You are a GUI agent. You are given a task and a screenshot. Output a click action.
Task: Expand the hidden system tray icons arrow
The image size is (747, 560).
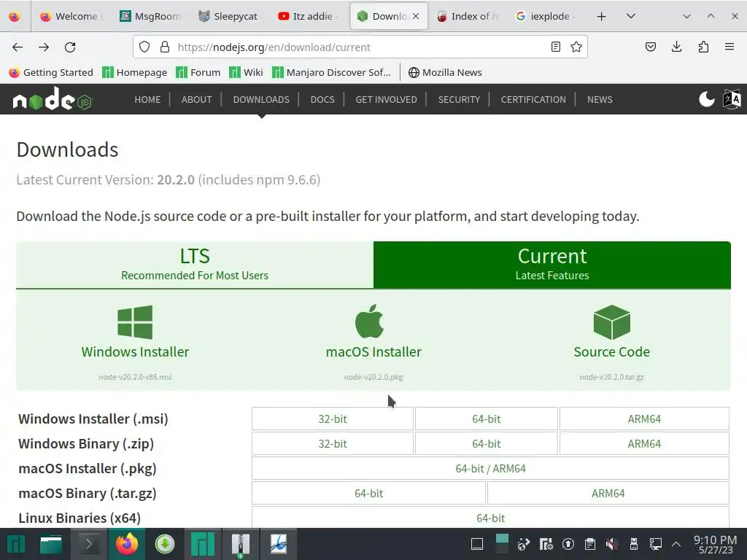(x=676, y=544)
